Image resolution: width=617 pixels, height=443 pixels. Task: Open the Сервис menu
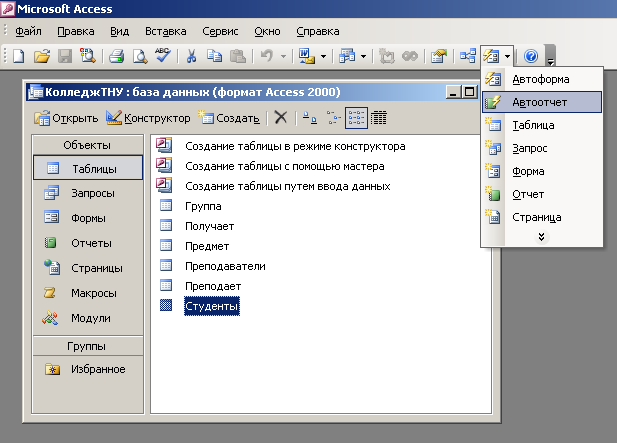tap(220, 31)
